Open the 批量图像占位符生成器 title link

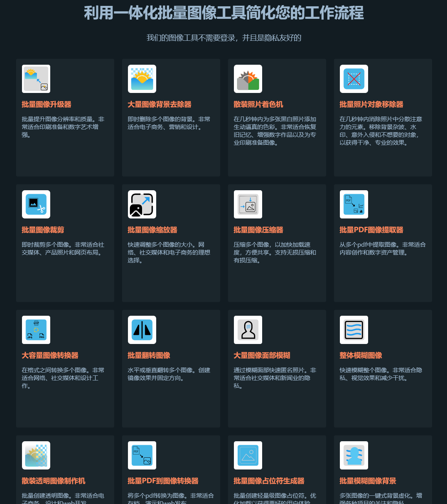269,481
